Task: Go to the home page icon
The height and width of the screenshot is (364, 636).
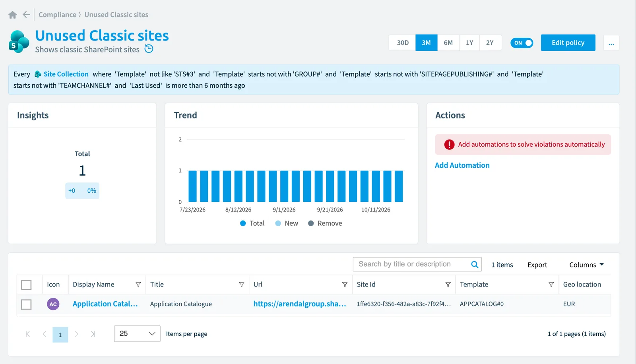Action: click(12, 15)
